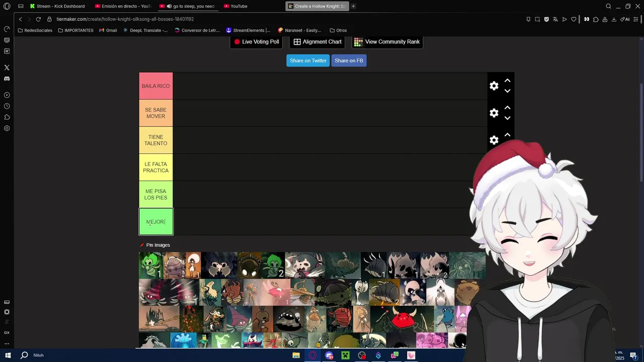Screen dimensions: 644x362
Task: Select the LE FALTA PRACTICA tier label
Action: pos(156,167)
